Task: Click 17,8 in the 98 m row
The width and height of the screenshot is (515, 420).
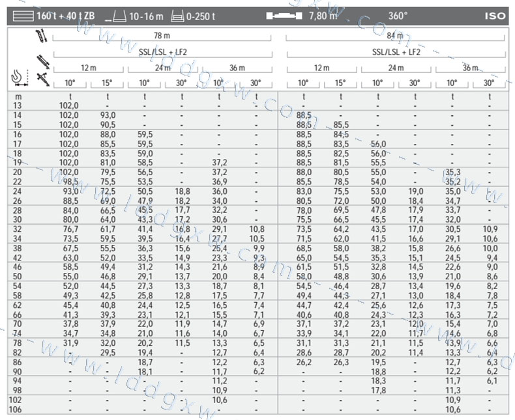Action: (x=378, y=391)
